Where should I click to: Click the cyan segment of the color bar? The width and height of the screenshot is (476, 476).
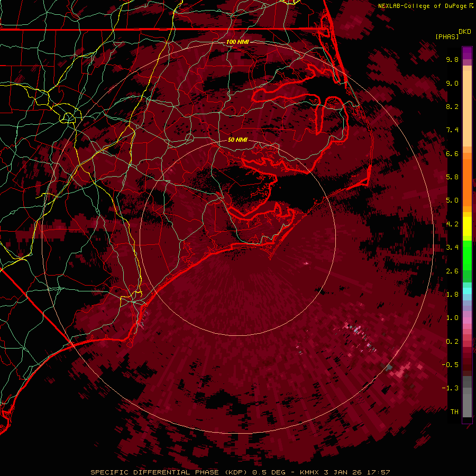tap(467, 291)
